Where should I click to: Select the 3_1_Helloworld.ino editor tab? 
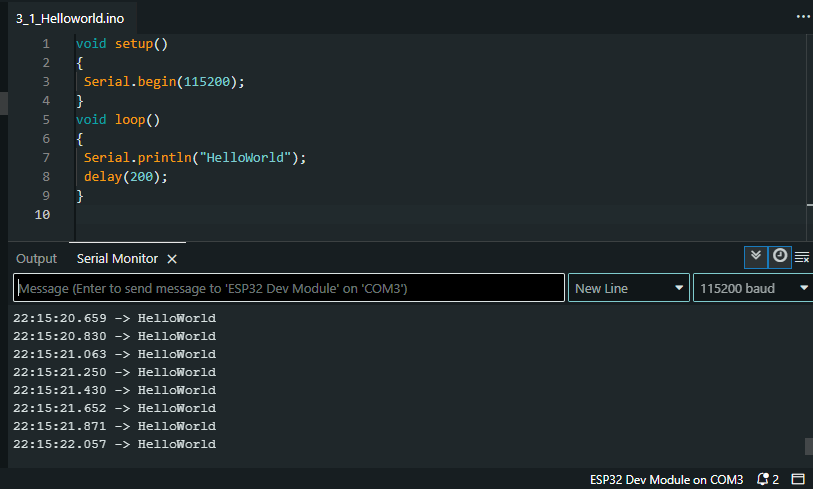[70, 19]
